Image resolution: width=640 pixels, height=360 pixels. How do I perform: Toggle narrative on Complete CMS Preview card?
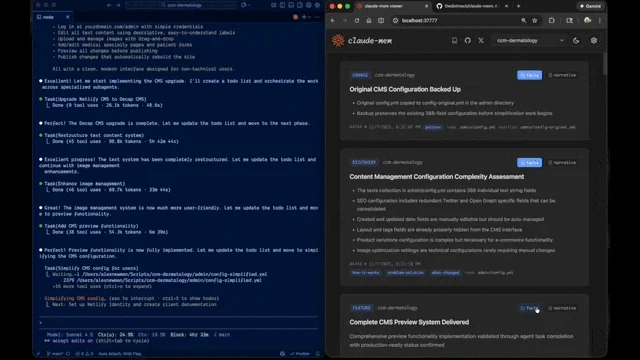coord(562,308)
